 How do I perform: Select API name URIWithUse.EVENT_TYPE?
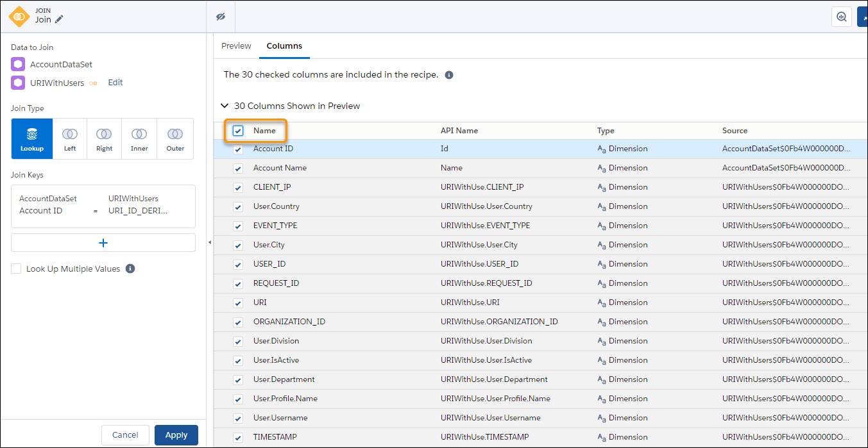486,226
